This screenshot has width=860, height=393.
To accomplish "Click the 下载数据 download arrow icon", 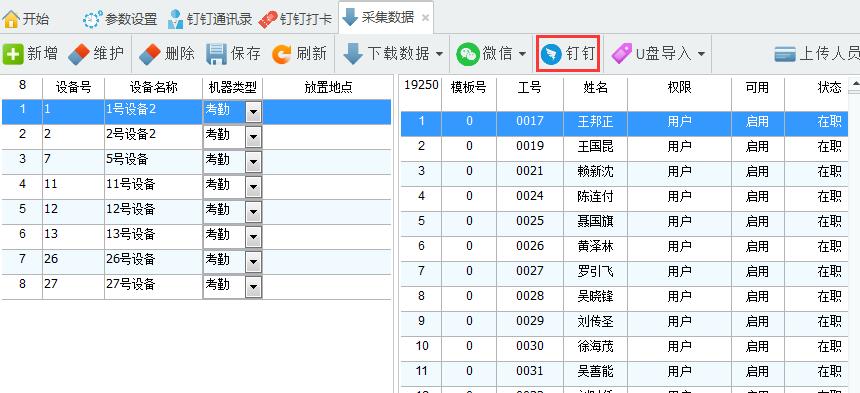I will [x=353, y=54].
